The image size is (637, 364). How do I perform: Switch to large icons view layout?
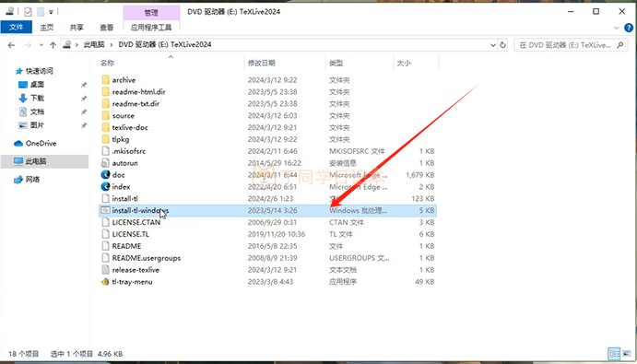[x=627, y=354]
